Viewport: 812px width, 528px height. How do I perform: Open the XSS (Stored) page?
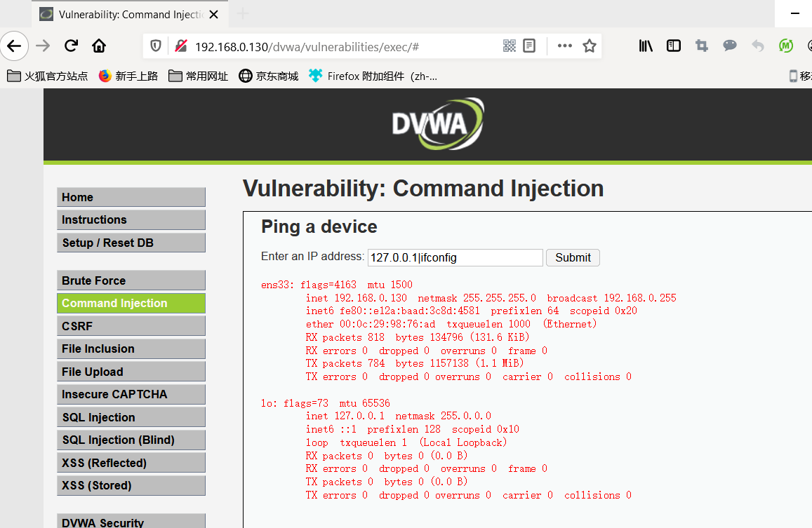point(131,485)
